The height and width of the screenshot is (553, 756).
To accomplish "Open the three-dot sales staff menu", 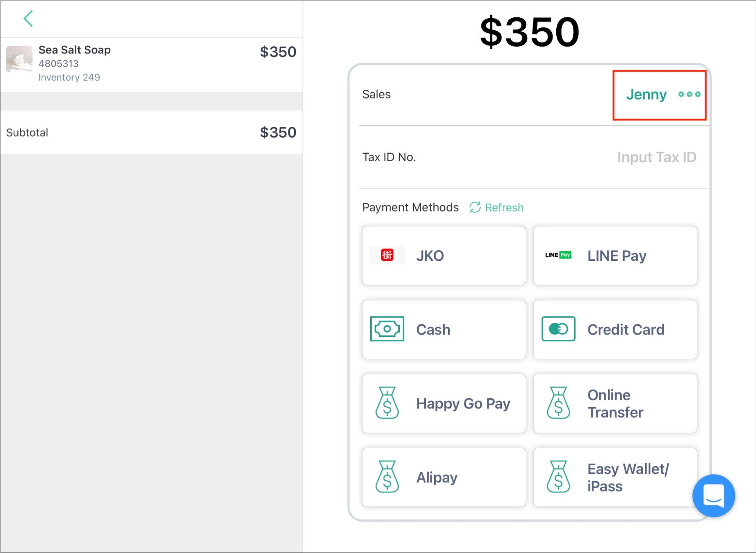I will (689, 94).
